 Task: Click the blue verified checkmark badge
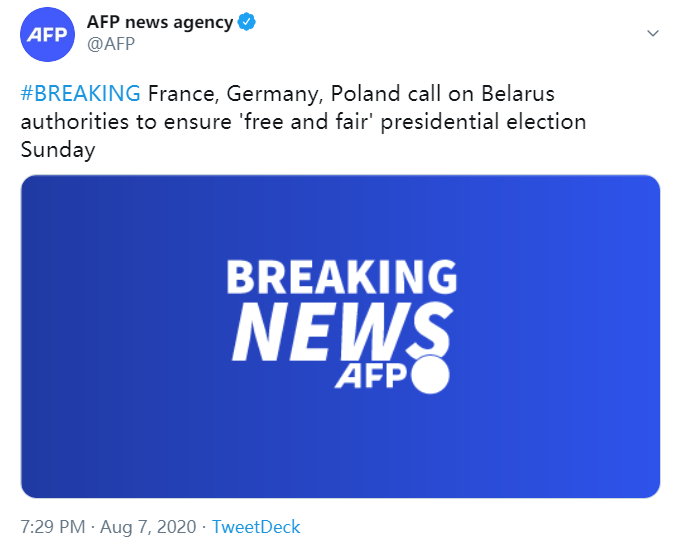(246, 24)
